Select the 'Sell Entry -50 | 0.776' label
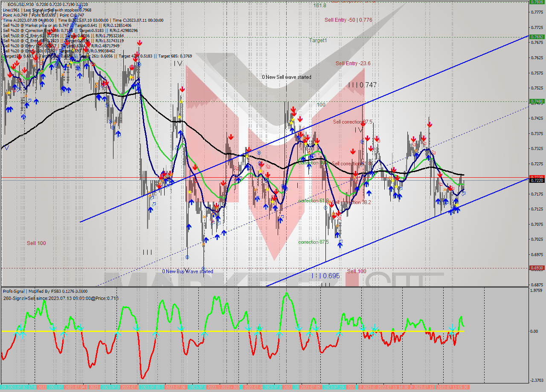Image resolution: width=546 pixels, height=392 pixels. pos(348,20)
